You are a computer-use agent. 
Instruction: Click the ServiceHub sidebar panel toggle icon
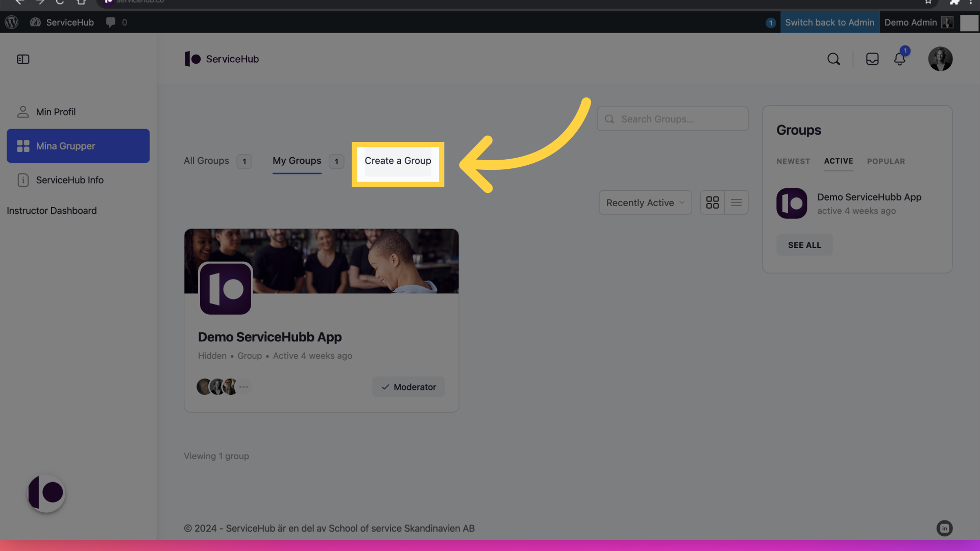(22, 59)
